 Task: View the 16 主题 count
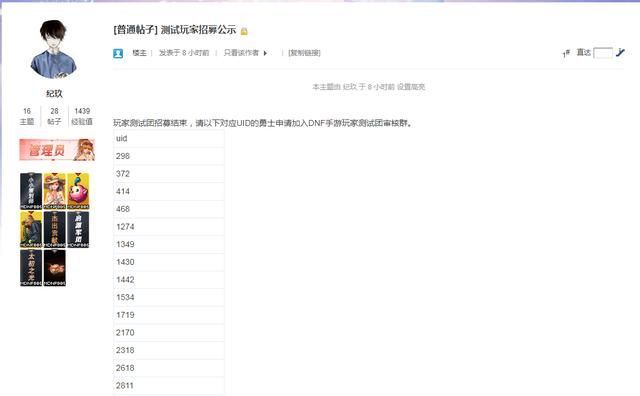[27, 116]
